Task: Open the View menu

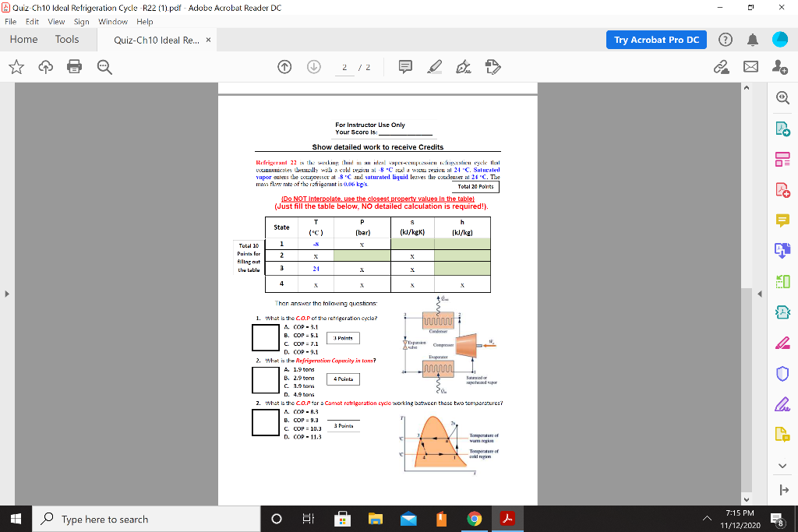Action: (55, 22)
